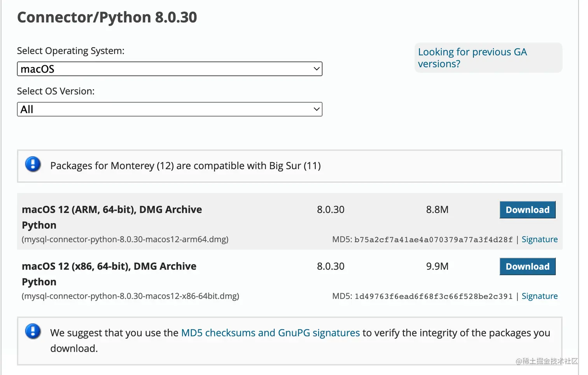Open Signature link for x86 package
The image size is (588, 375).
(539, 296)
